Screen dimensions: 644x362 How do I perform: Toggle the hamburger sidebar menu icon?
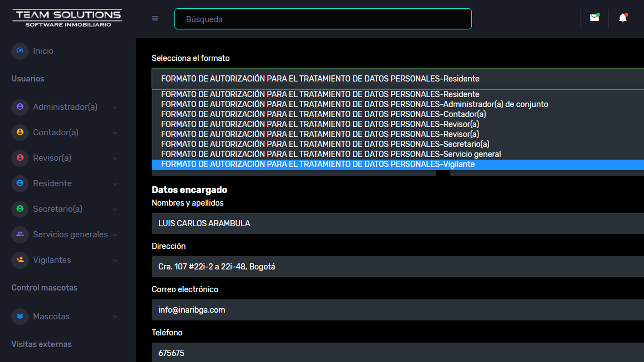coord(155,18)
